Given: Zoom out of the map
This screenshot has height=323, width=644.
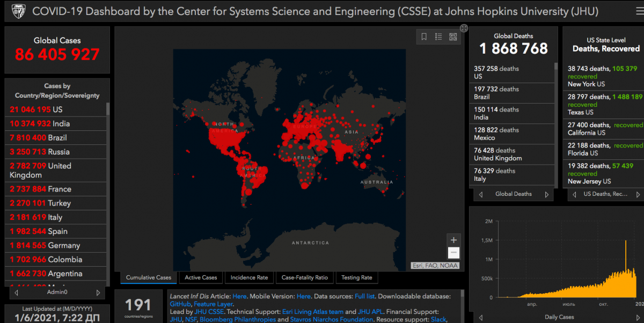Looking at the screenshot, I should pyautogui.click(x=453, y=253).
